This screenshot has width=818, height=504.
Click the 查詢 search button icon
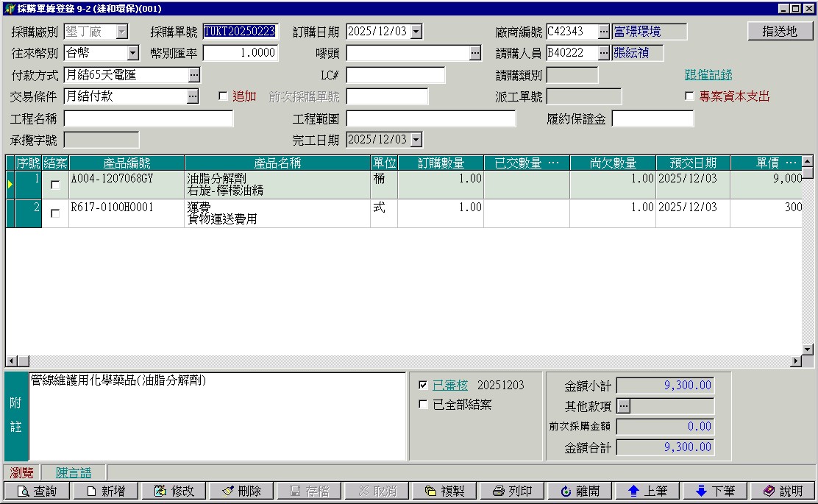point(23,491)
